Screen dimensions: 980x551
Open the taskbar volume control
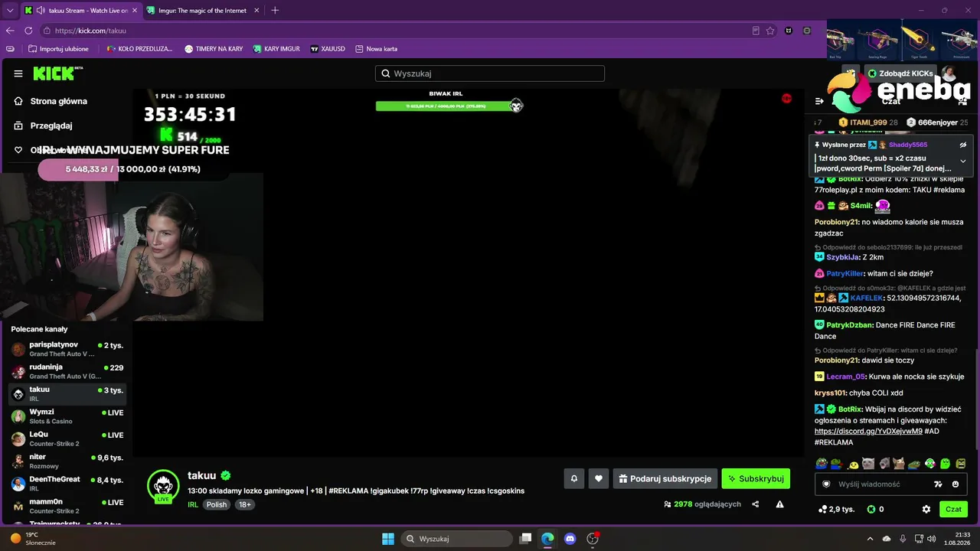[931, 539]
